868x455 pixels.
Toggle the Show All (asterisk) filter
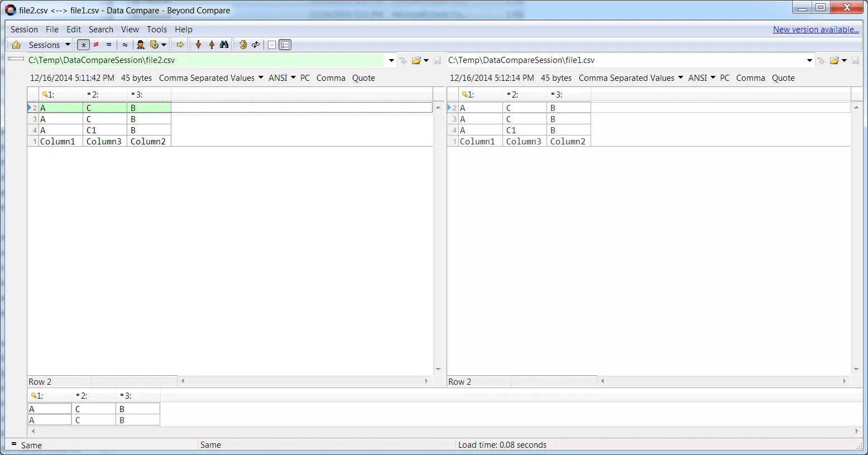pyautogui.click(x=83, y=45)
